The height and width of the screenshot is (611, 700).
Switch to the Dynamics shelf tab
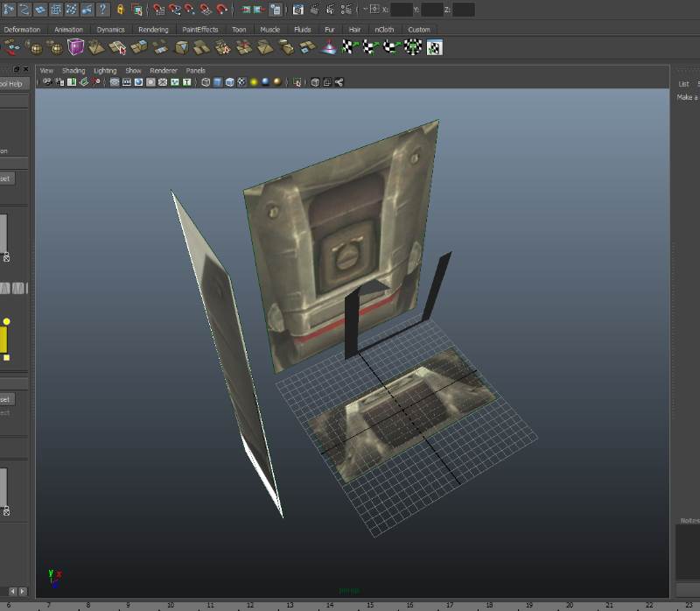(111, 30)
